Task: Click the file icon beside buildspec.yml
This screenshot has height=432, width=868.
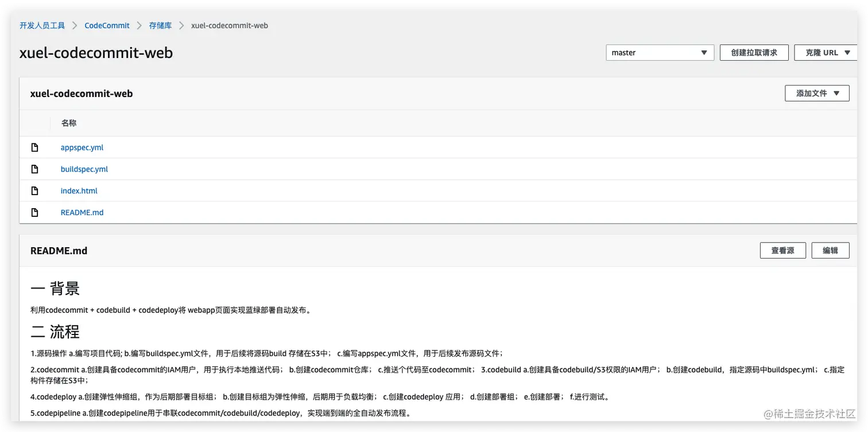Action: coord(34,169)
